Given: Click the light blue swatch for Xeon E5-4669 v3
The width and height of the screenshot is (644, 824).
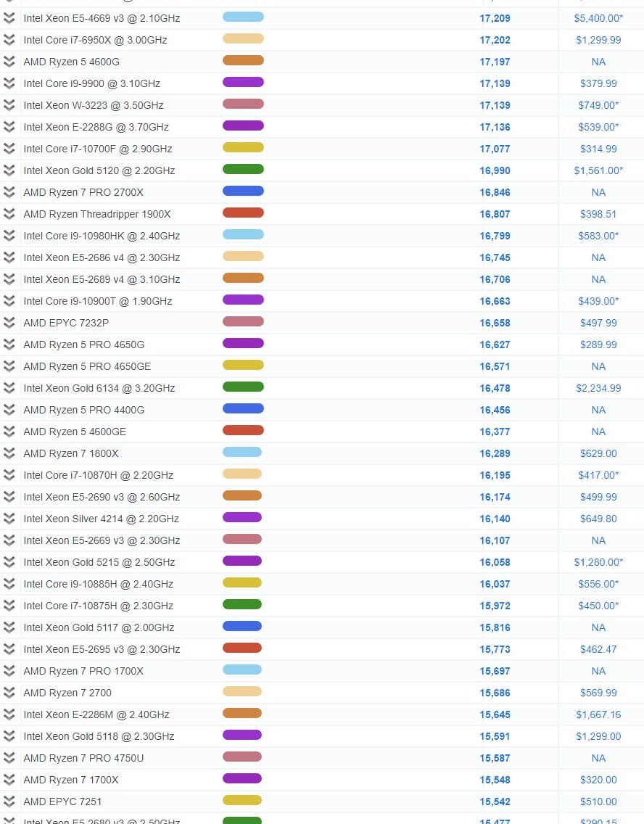Looking at the screenshot, I should (x=243, y=17).
